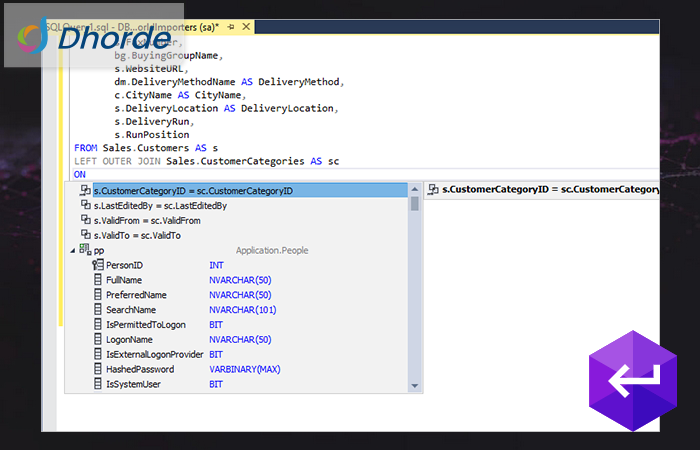The height and width of the screenshot is (450, 700).
Task: Click the join icon beside s.ValidFrom suggestion
Action: [85, 220]
